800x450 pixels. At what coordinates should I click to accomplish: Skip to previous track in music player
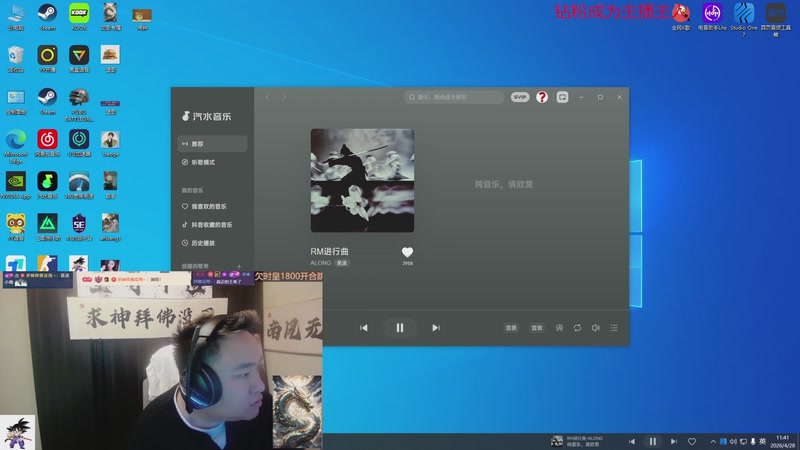tap(364, 328)
